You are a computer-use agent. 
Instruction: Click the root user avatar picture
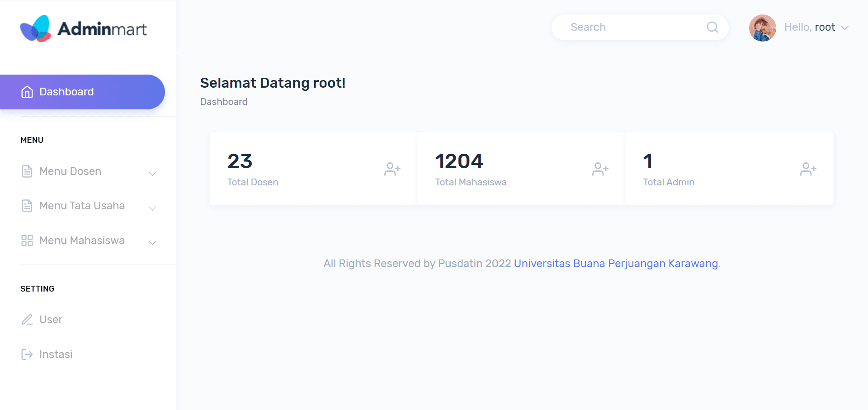762,28
